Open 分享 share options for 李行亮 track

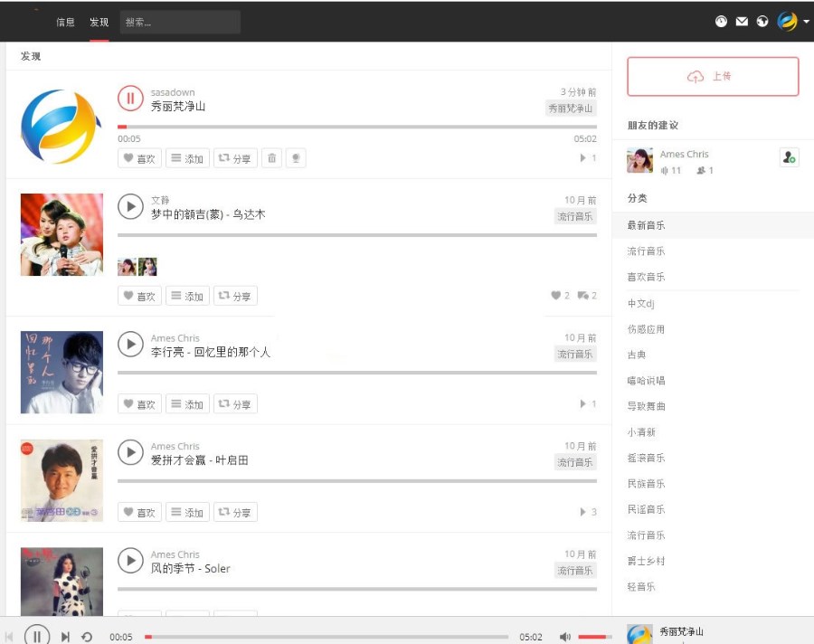(235, 403)
